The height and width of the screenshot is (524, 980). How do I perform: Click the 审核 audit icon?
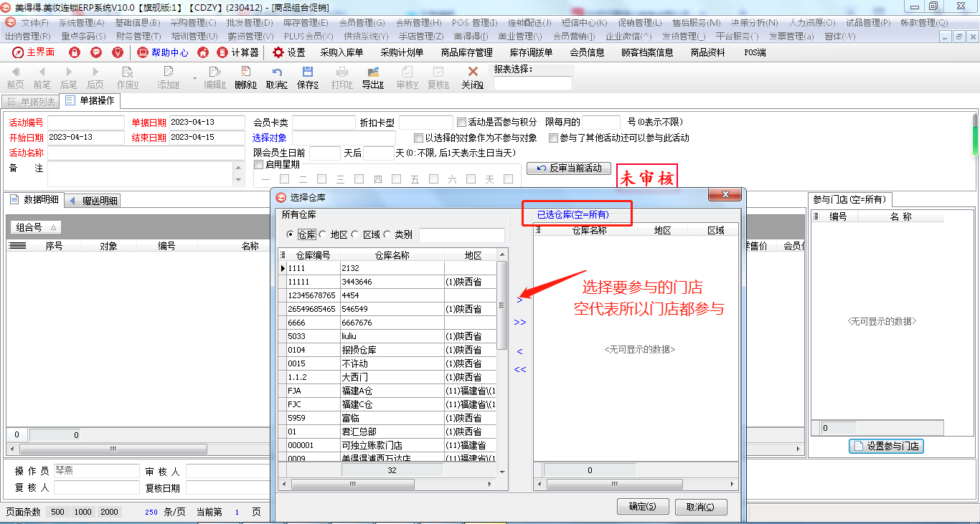pos(407,78)
